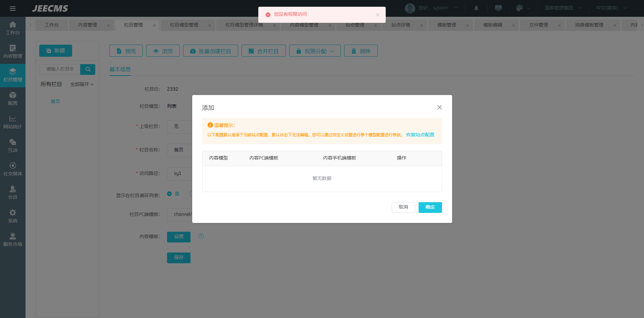Click the 栏目ID value 2332
The width and height of the screenshot is (644, 318).
[x=173, y=89]
